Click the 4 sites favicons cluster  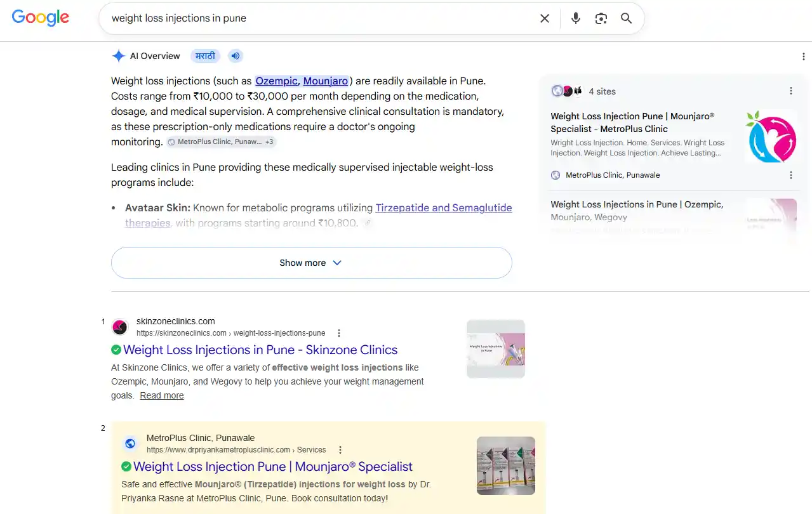point(567,91)
